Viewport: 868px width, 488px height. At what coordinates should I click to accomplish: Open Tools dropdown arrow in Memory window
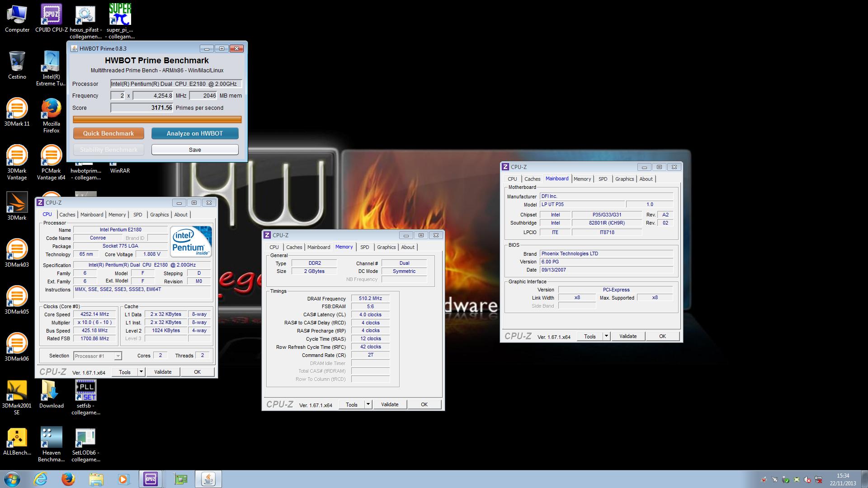368,404
